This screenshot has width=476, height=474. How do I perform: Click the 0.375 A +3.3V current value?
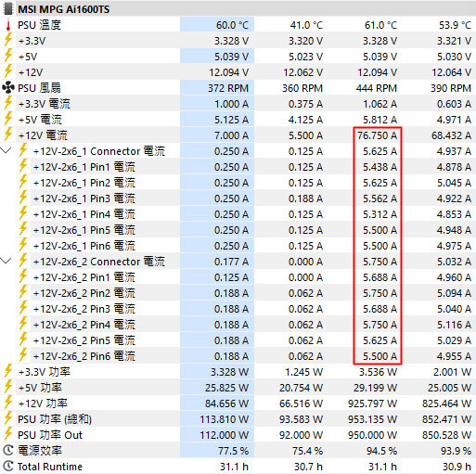coord(305,104)
